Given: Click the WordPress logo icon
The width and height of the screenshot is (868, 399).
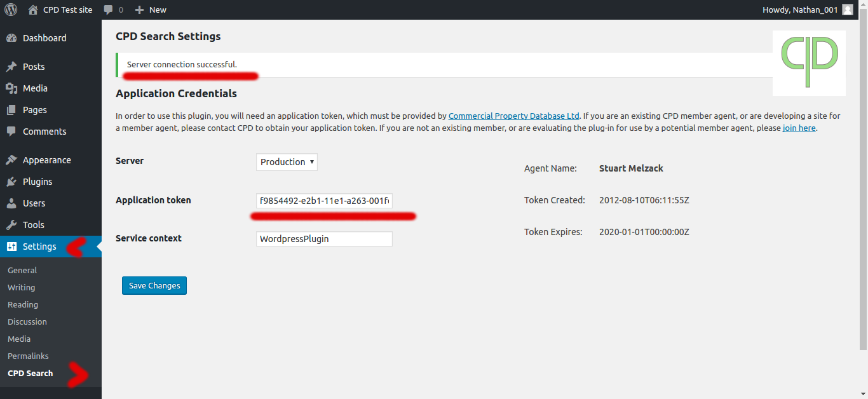Looking at the screenshot, I should coord(10,10).
